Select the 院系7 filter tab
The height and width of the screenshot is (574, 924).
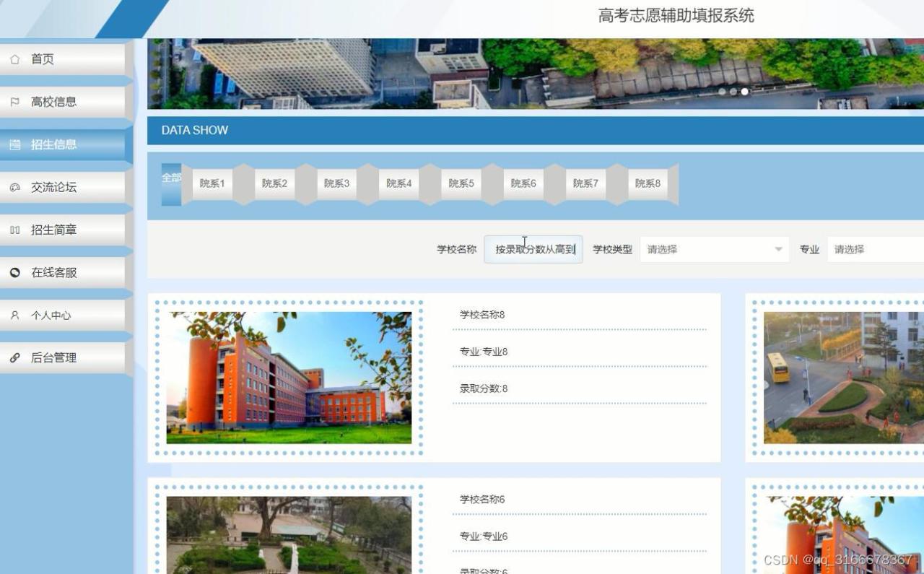click(x=585, y=183)
